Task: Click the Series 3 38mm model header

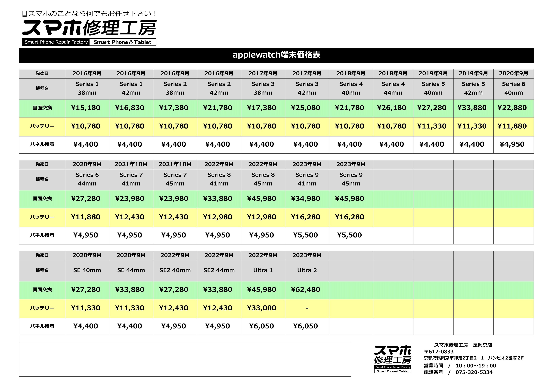Action: pos(263,88)
